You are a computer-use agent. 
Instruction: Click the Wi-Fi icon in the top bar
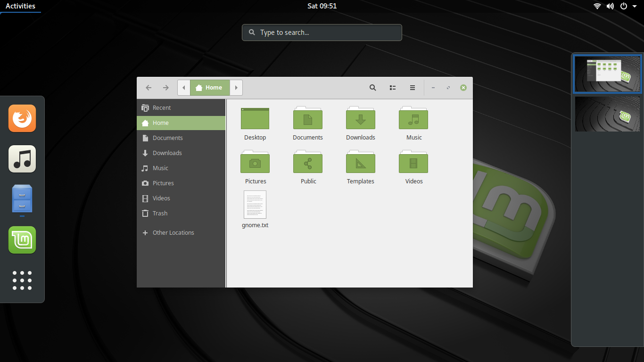click(x=597, y=6)
